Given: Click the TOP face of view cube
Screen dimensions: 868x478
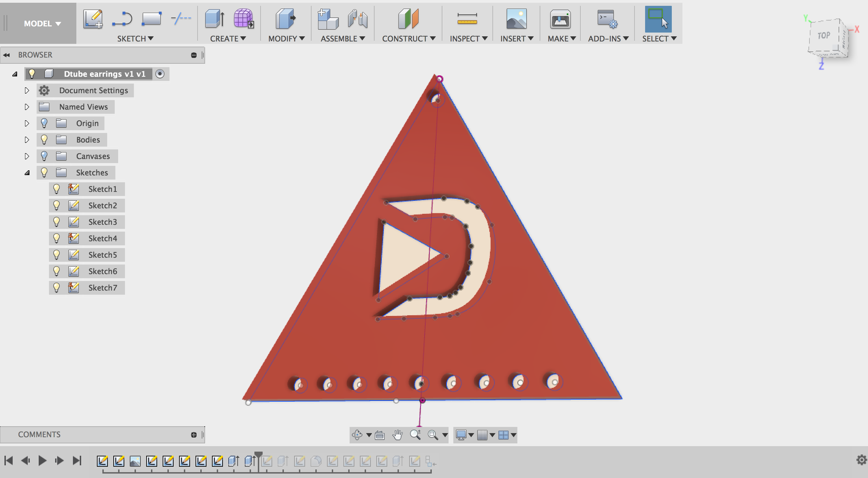Looking at the screenshot, I should tap(824, 36).
